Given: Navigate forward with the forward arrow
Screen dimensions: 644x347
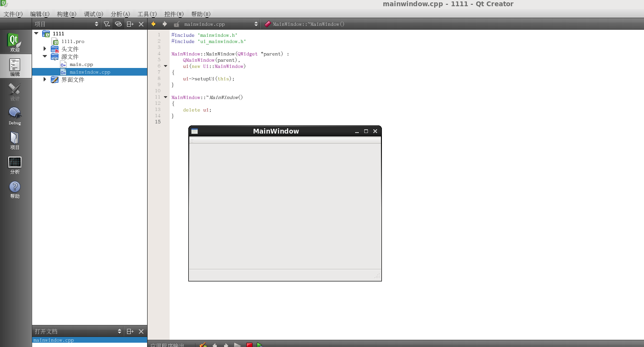Looking at the screenshot, I should [x=164, y=23].
